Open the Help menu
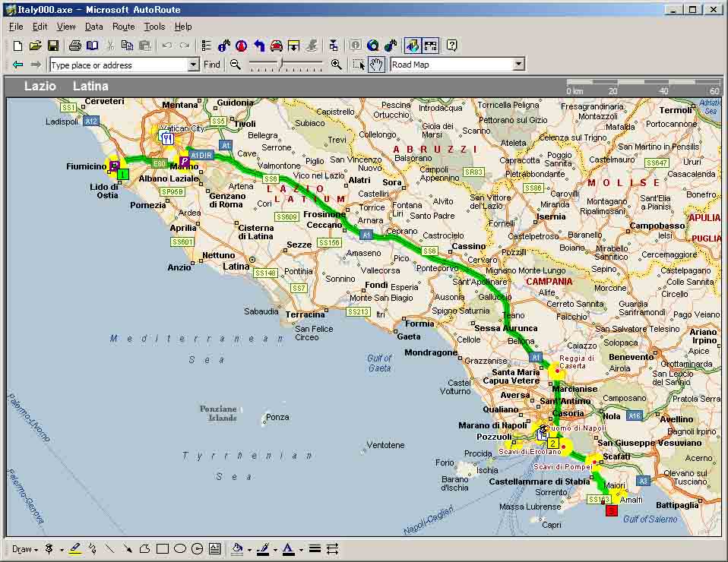This screenshot has width=728, height=562. coord(183,27)
